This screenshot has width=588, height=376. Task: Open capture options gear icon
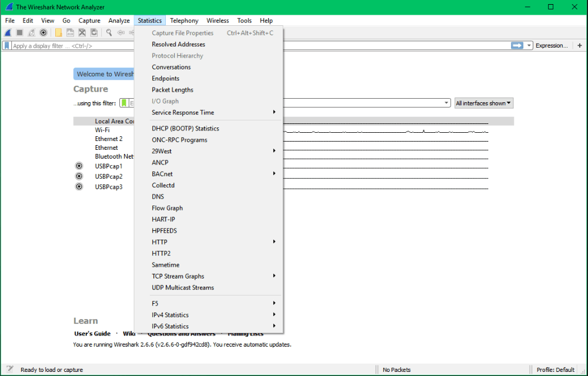pyautogui.click(x=44, y=33)
